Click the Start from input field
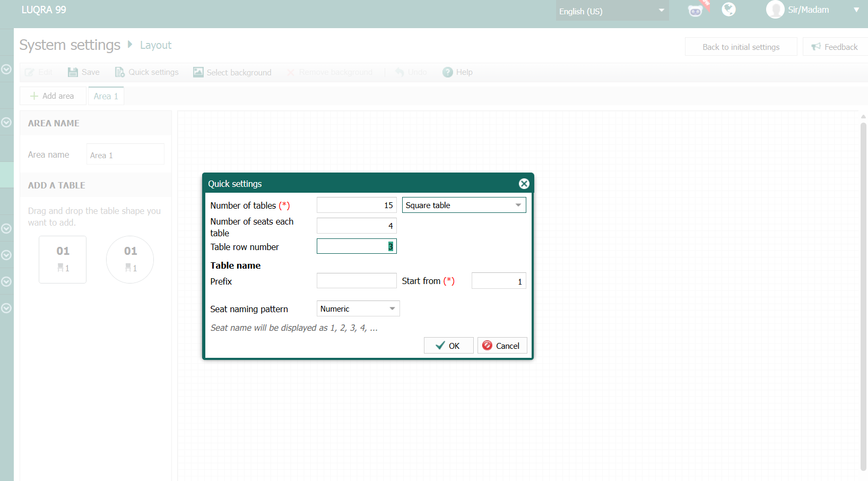The image size is (868, 481). point(499,281)
